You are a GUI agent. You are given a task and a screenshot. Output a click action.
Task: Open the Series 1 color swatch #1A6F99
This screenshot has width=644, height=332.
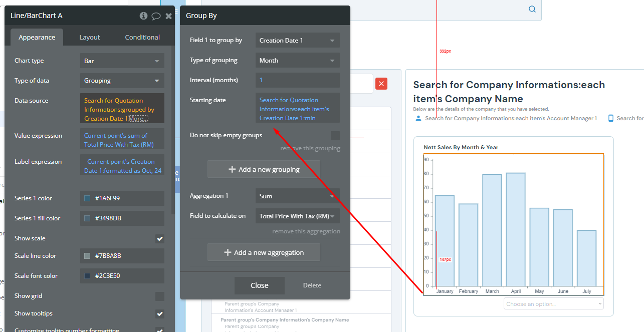point(87,198)
